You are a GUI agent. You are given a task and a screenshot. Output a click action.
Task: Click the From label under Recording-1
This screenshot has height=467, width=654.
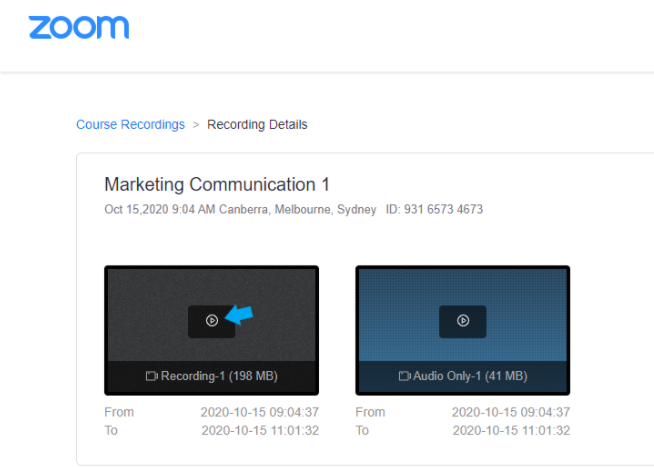(x=119, y=412)
